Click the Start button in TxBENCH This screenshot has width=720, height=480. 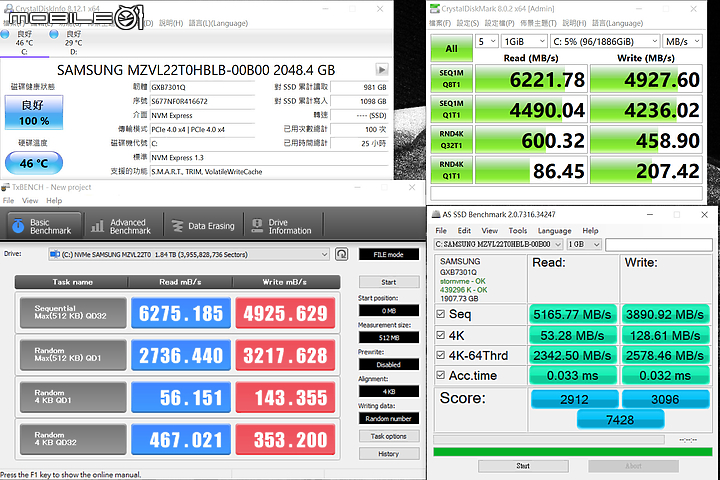[388, 282]
